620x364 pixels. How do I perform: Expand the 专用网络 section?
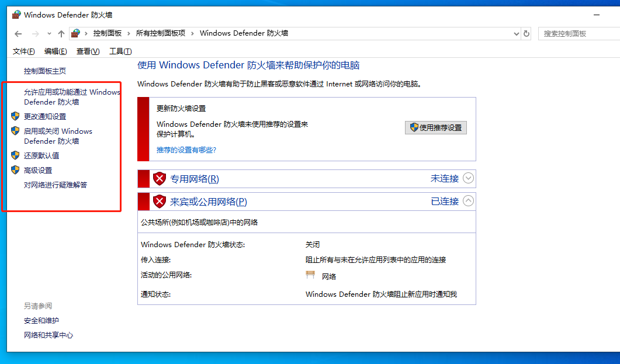[x=468, y=178]
